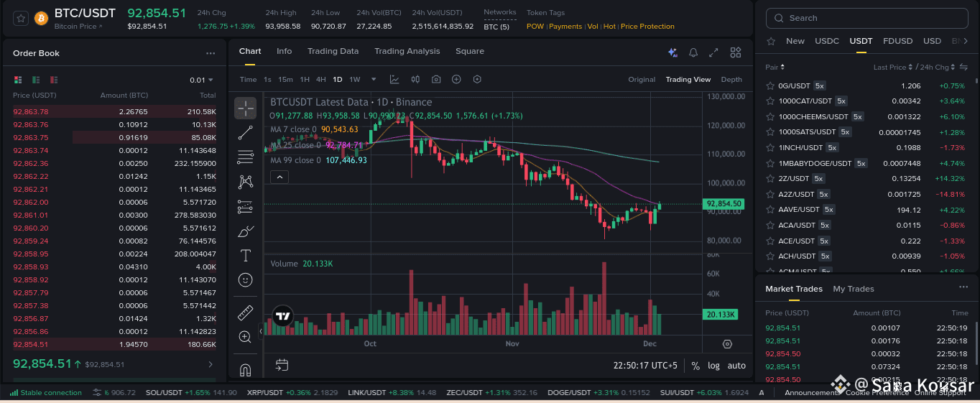This screenshot has width=980, height=403.
Task: Open the favorites star tab in pairs list
Action: pyautogui.click(x=771, y=41)
